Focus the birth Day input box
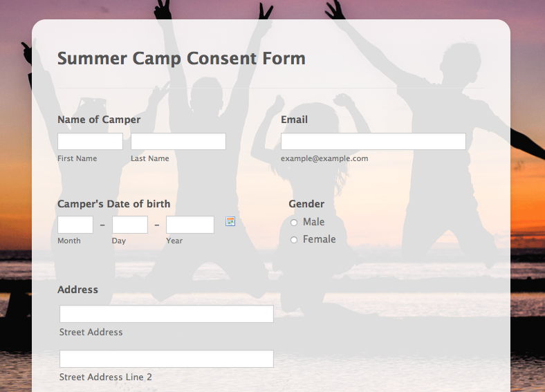Viewport: 545px width, 392px height. (130, 225)
